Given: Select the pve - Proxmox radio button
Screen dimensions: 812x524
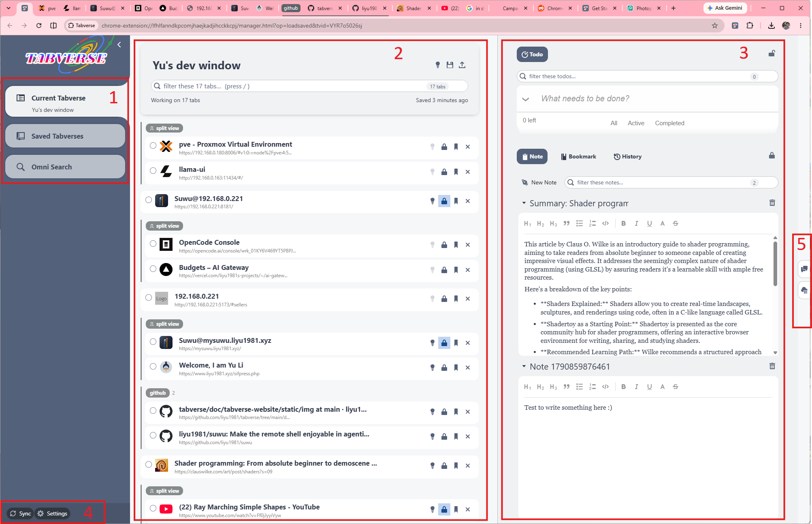Looking at the screenshot, I should pos(153,145).
